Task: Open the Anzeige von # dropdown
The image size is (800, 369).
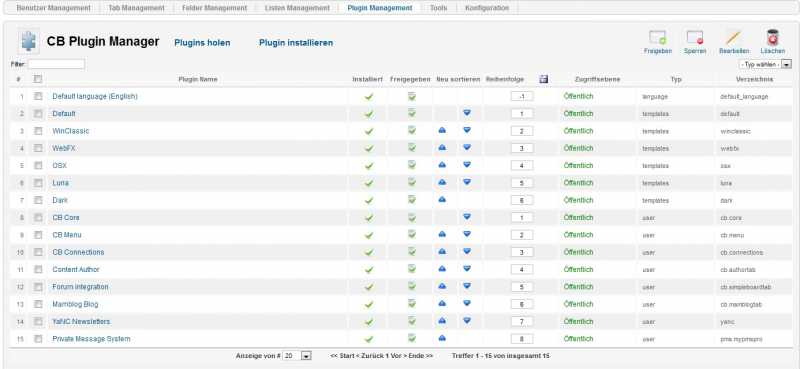Action: [x=296, y=356]
